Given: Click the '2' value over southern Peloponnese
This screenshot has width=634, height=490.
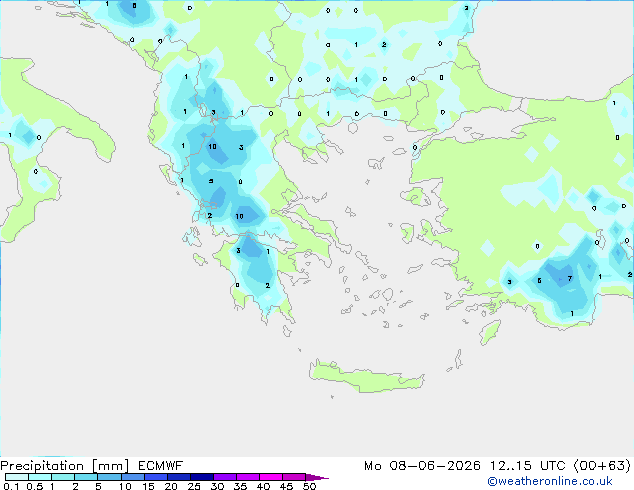Looking at the screenshot, I should (268, 285).
